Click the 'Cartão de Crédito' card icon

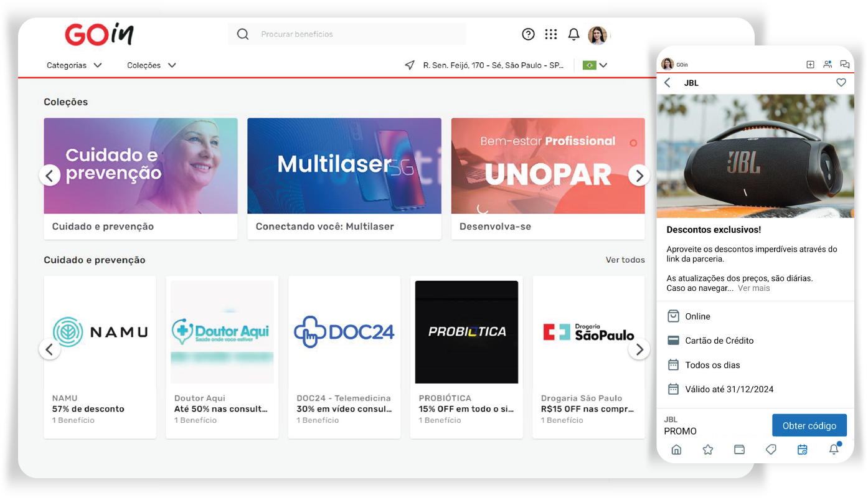coord(673,341)
